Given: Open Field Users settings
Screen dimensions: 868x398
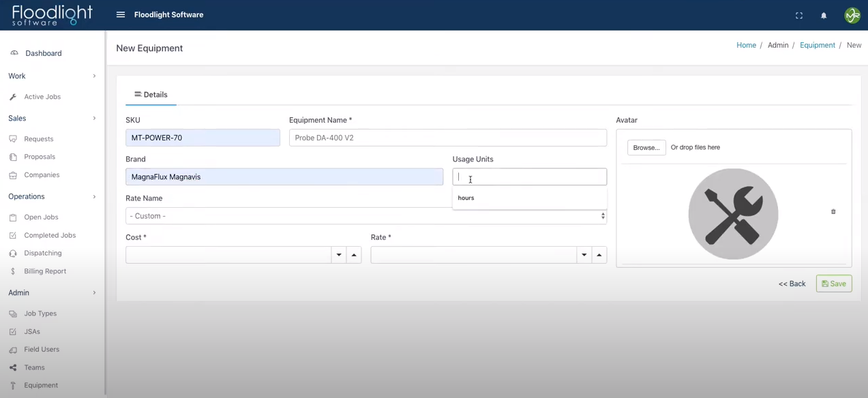Looking at the screenshot, I should point(41,349).
